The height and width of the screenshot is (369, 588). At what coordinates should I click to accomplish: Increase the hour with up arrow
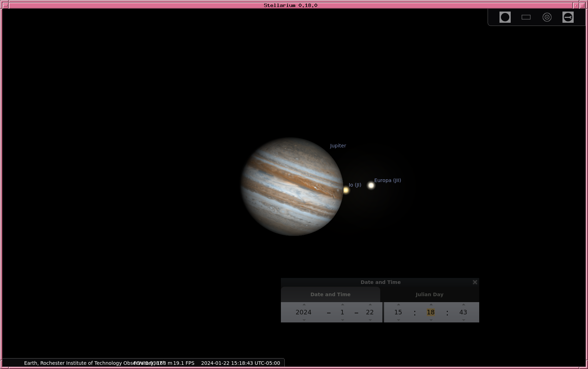coord(398,305)
